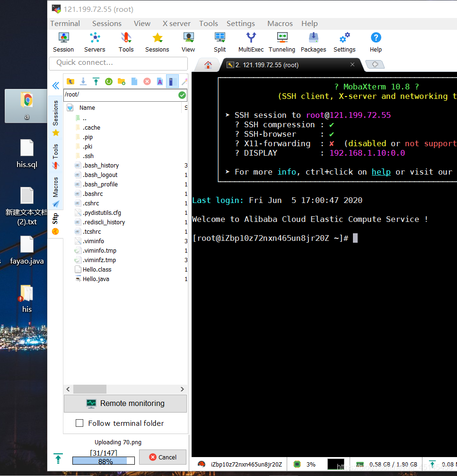Collapse sidebar with double chevron
This screenshot has width=457, height=476.
(x=55, y=86)
